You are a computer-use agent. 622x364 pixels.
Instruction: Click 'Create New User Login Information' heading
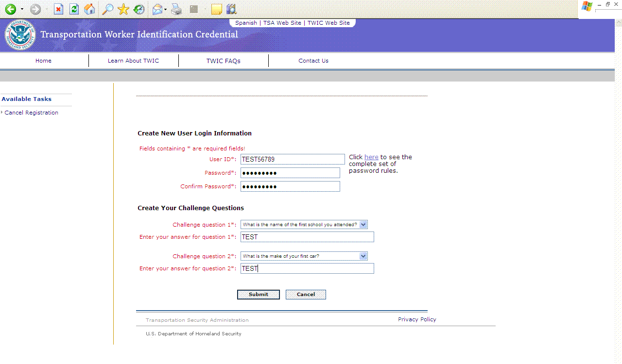tap(194, 133)
